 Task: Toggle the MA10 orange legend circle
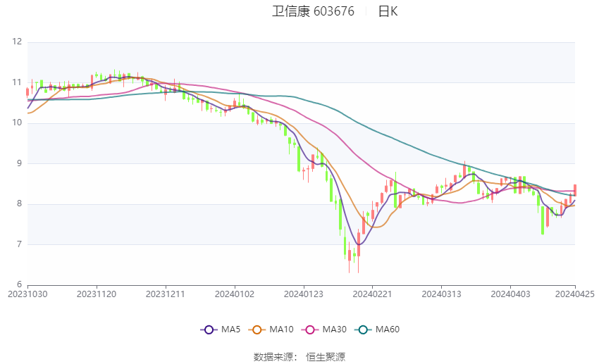[x=257, y=329]
